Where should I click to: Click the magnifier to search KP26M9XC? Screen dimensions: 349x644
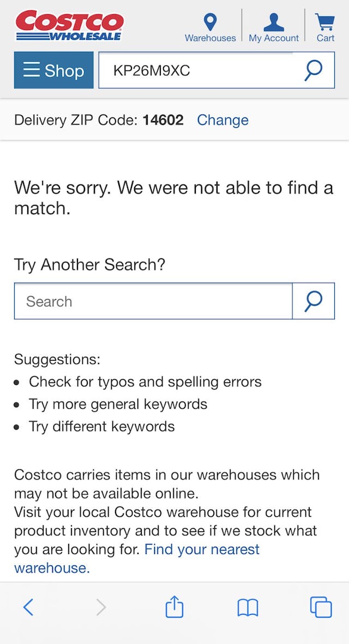314,70
